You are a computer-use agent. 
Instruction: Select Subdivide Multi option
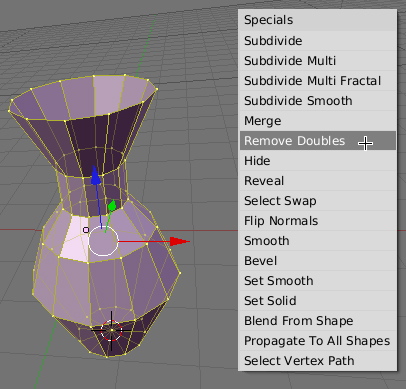(x=318, y=61)
